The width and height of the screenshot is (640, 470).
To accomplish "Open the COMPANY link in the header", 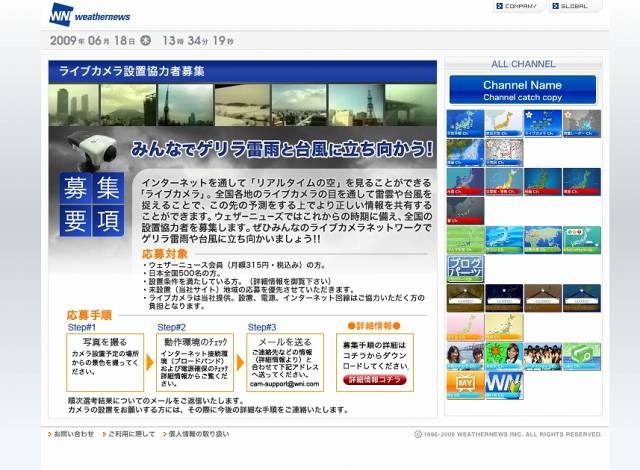I will point(520,6).
